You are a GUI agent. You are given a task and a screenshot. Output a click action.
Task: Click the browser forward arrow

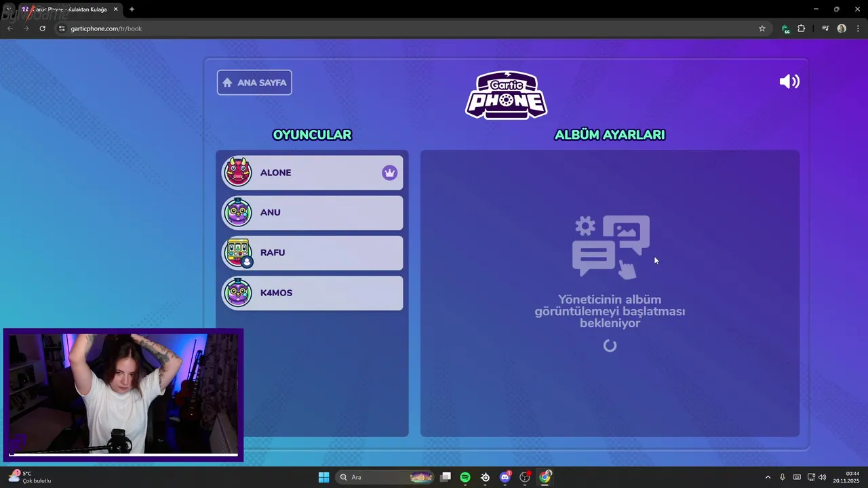tap(26, 28)
